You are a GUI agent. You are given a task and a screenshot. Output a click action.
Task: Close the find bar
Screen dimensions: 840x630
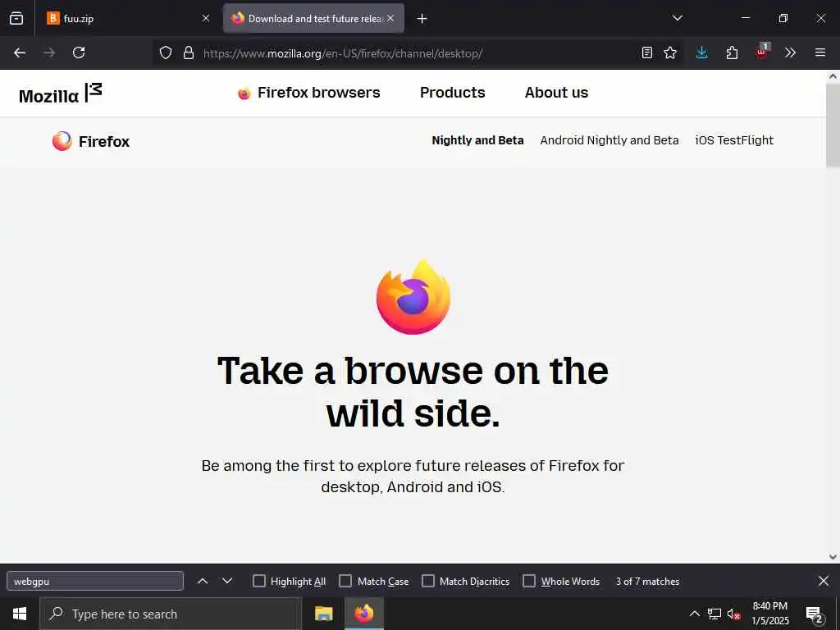(x=824, y=581)
